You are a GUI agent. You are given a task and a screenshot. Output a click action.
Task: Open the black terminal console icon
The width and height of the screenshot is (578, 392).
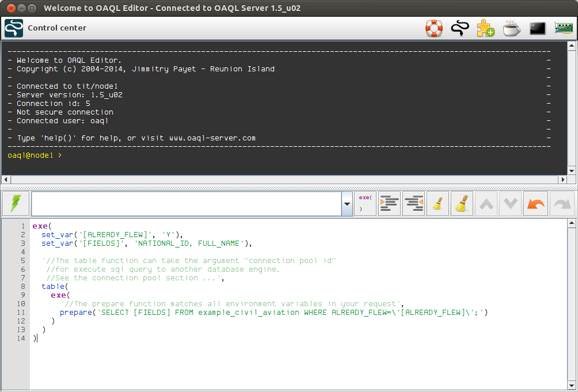tap(538, 28)
